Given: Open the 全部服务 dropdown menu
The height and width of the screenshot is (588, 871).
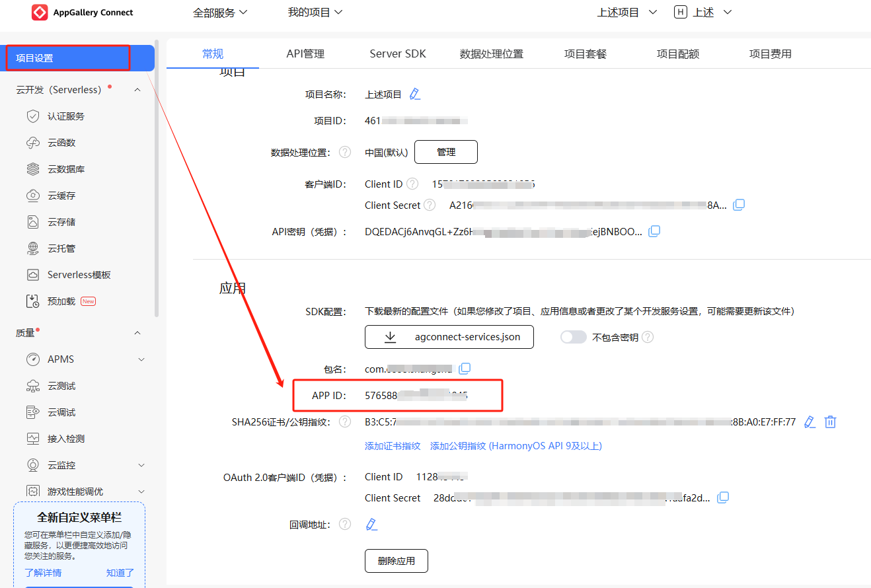Looking at the screenshot, I should pos(220,13).
